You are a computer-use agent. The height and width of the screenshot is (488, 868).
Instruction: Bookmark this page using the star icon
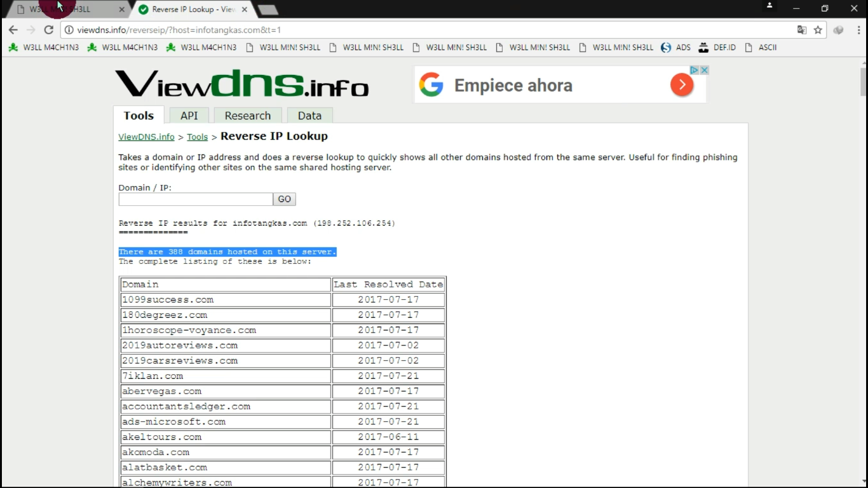tap(817, 30)
